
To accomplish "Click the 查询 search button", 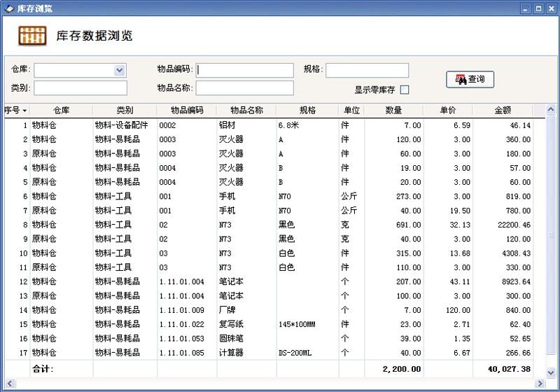I will 470,80.
